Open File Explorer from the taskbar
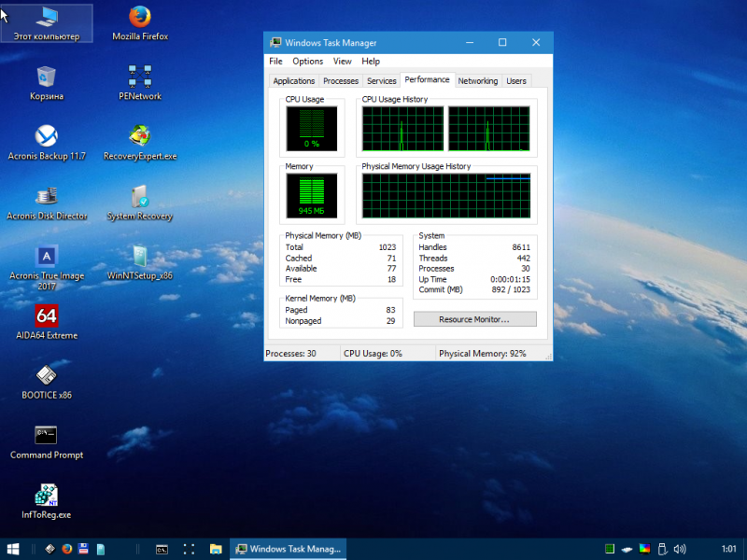The width and height of the screenshot is (747, 560). pos(216,549)
